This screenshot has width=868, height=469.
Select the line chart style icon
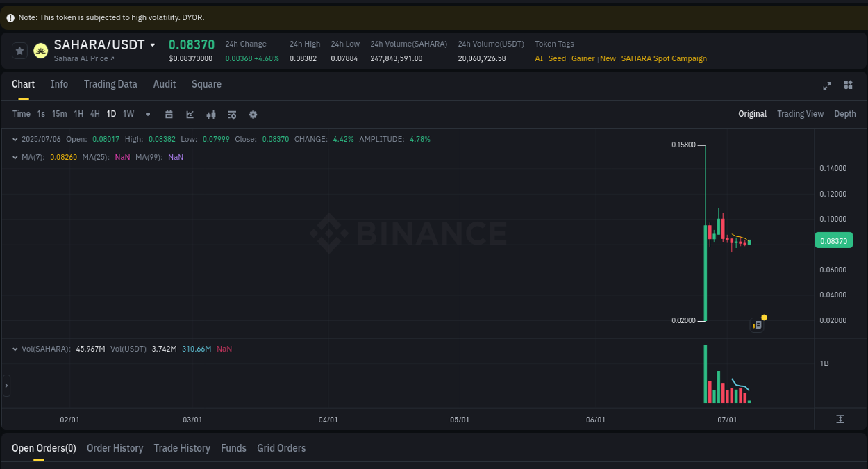tap(190, 114)
